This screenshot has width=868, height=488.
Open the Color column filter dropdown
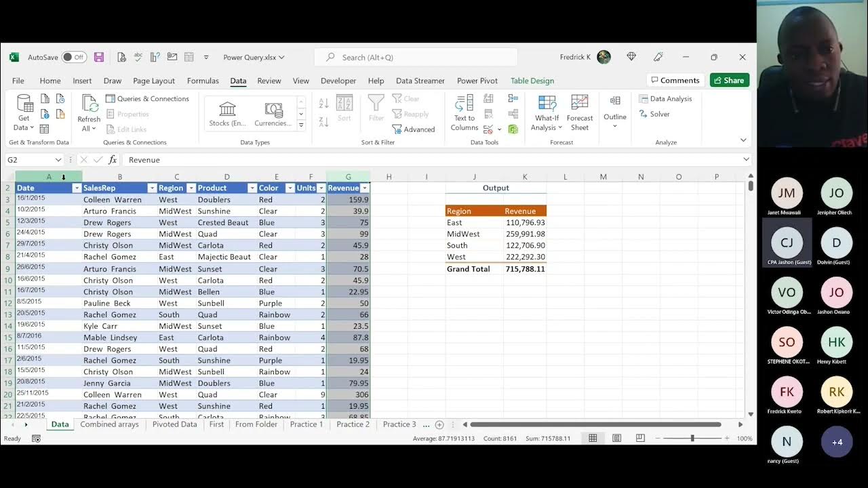(x=290, y=188)
